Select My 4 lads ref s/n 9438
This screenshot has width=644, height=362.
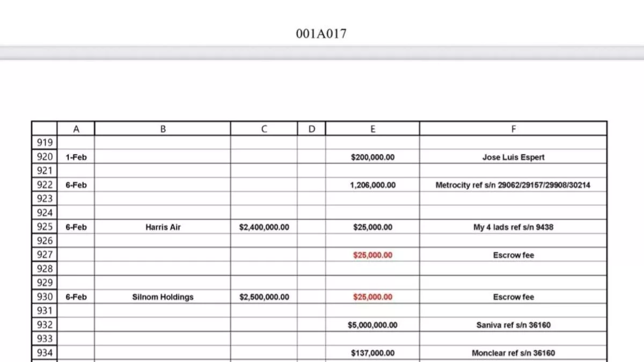tap(514, 227)
